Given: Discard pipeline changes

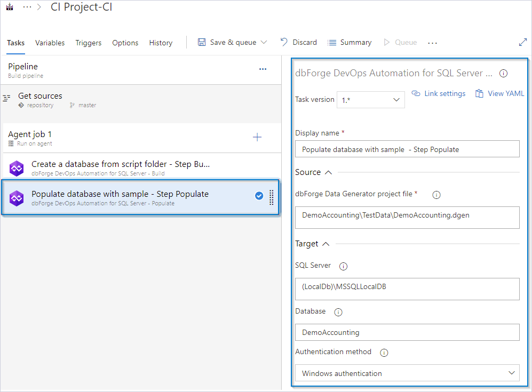Looking at the screenshot, I should coord(299,42).
